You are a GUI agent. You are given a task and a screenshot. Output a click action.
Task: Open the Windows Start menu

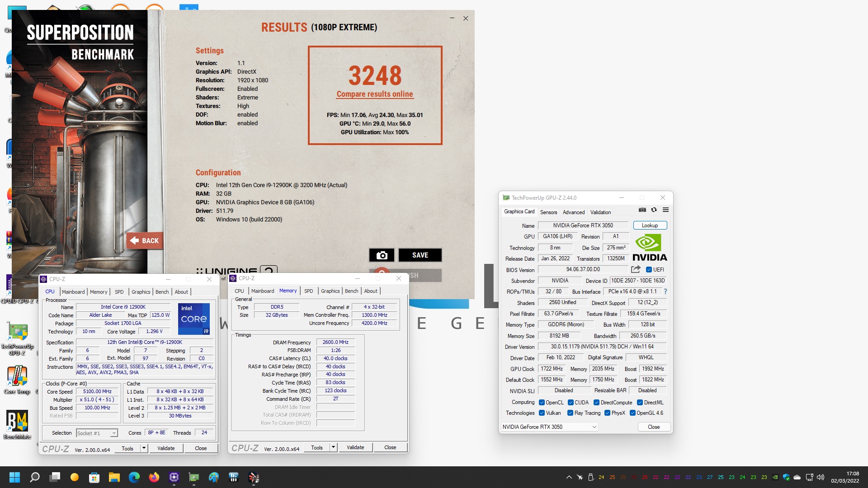pos(14,477)
